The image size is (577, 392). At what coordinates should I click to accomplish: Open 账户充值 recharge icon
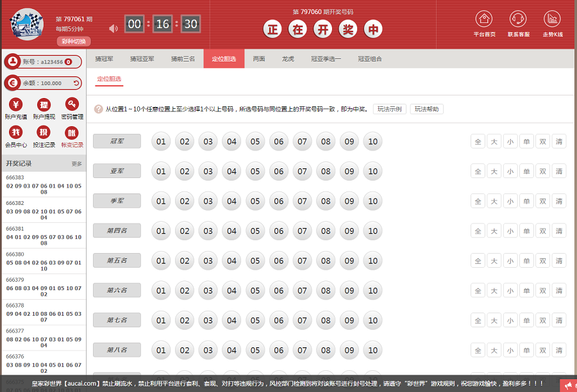(x=16, y=105)
